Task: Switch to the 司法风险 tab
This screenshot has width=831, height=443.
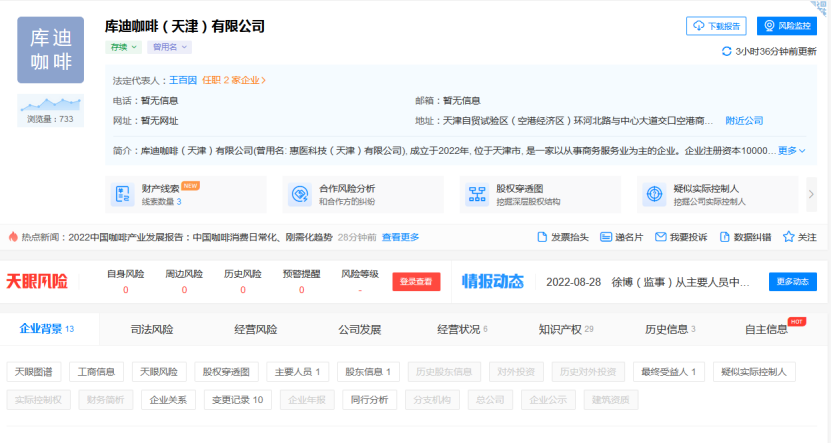Action: [152, 330]
